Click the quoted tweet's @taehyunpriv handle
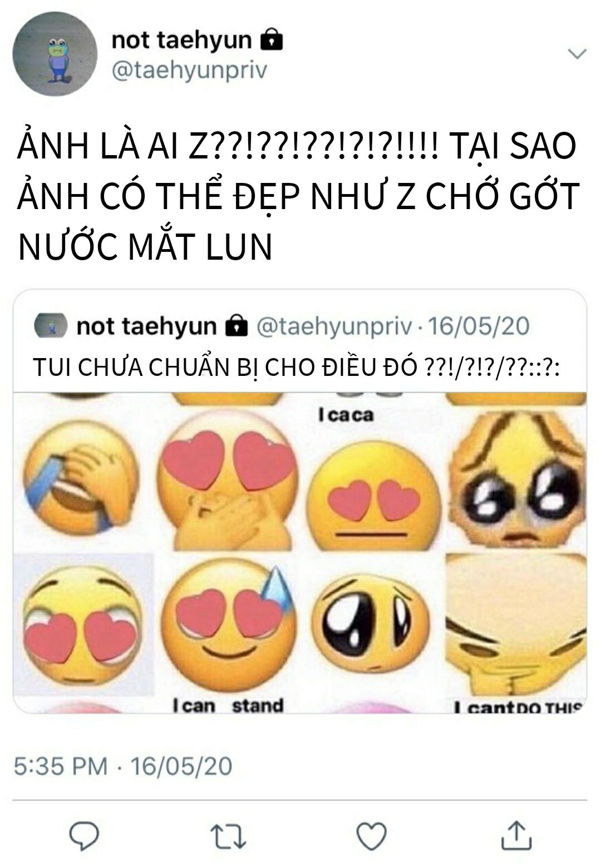Viewport: 601px width, 868px height. tap(334, 326)
